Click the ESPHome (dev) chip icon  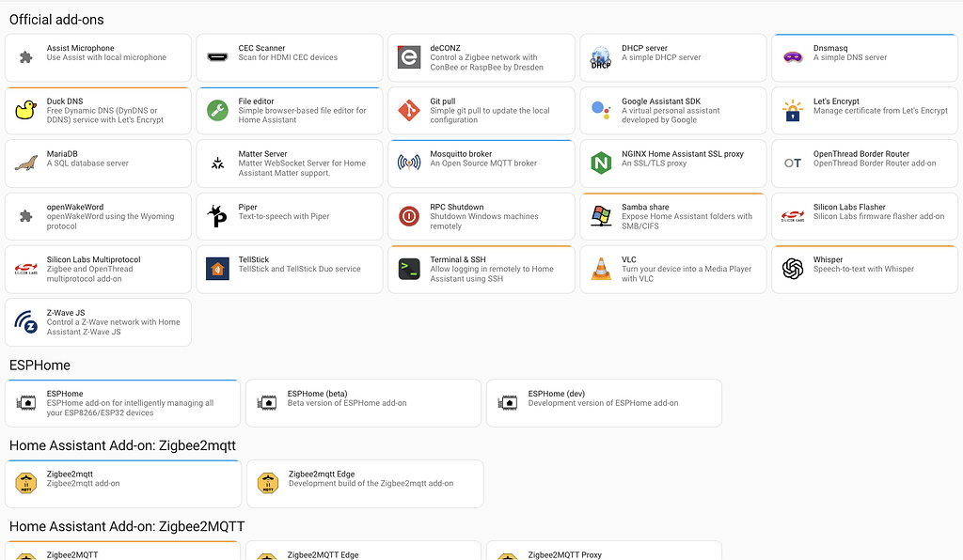point(508,402)
